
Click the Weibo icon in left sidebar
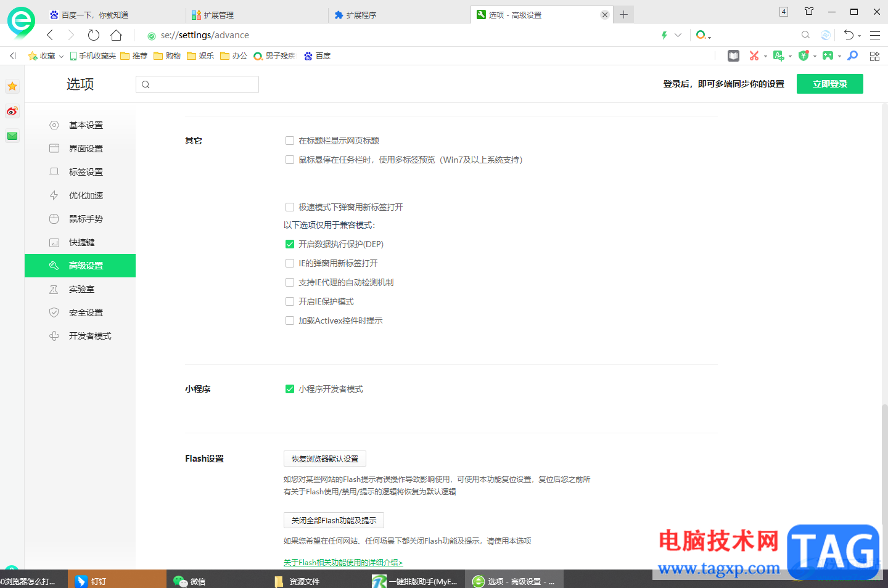pos(12,111)
